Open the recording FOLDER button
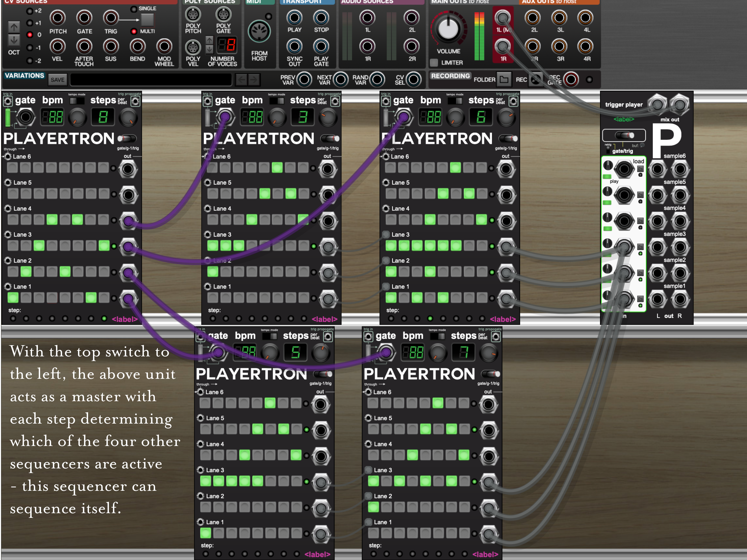This screenshot has height=560, width=747. coord(504,80)
